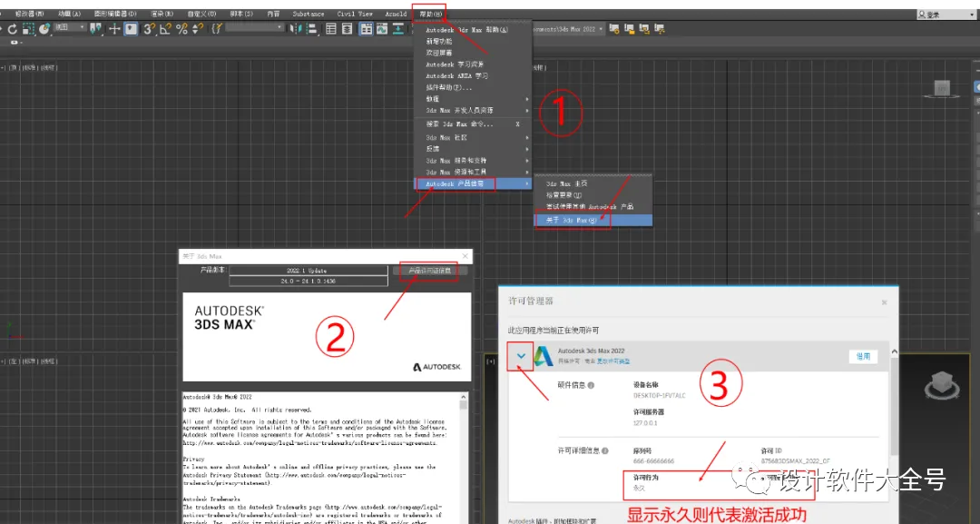
Task: Click the serial number 666-66666666 text
Action: pyautogui.click(x=653, y=460)
